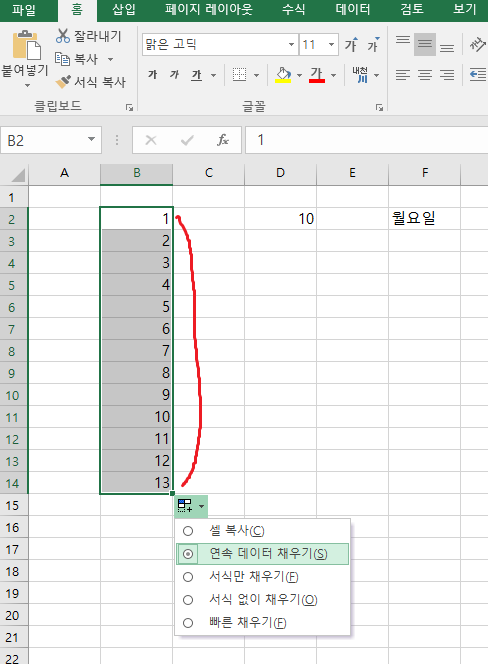Open 글꼴 group dialog launcher
The image size is (488, 664).
click(380, 108)
